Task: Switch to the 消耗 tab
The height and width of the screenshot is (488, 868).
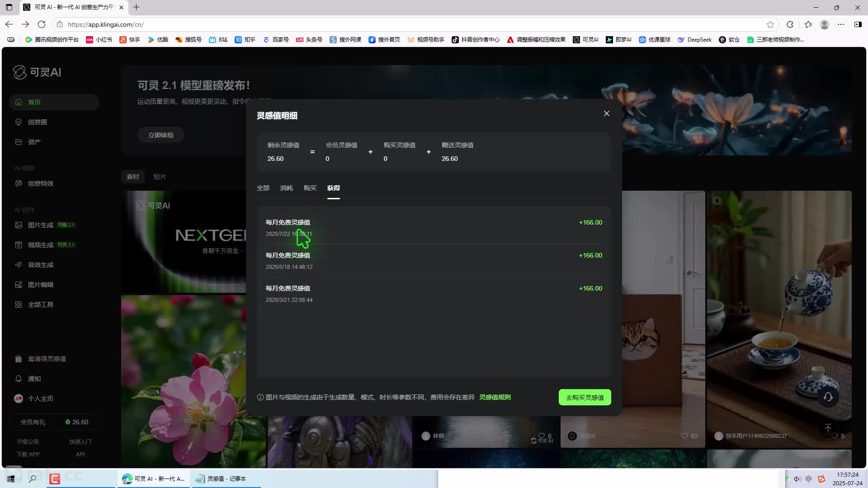Action: click(x=286, y=188)
